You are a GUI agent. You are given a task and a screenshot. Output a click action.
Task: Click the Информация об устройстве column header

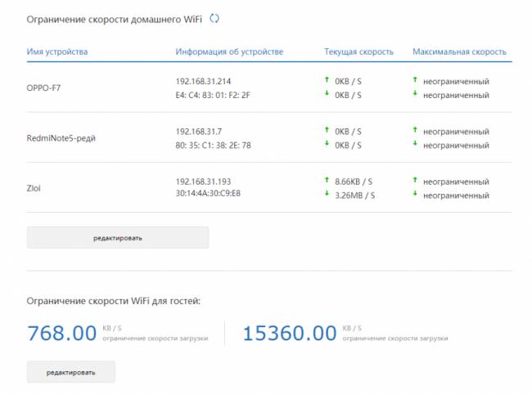[229, 52]
